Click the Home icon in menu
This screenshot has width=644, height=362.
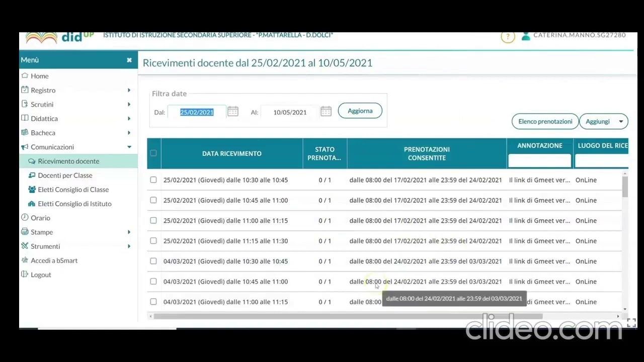[25, 76]
